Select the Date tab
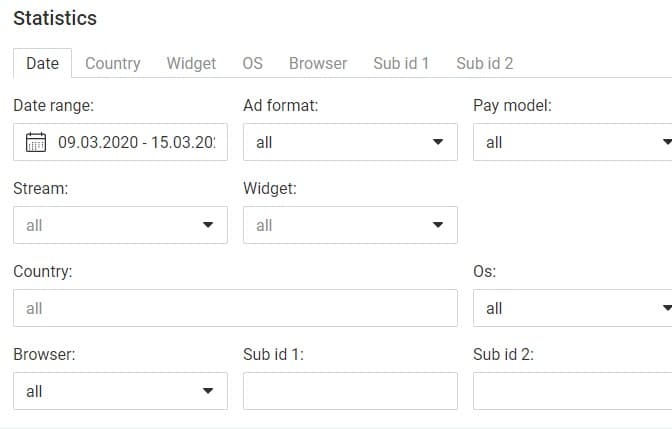 coord(42,63)
